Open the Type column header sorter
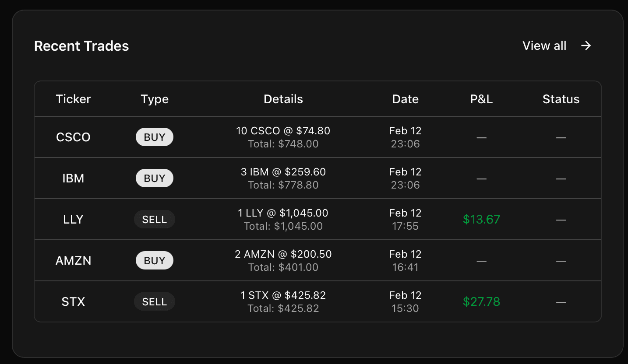This screenshot has height=364, width=628. [x=155, y=99]
